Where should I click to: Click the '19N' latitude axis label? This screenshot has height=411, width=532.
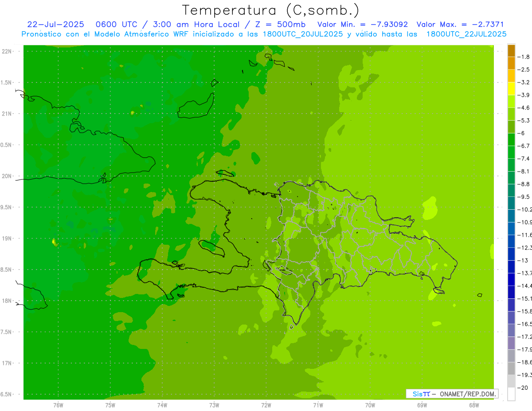pyautogui.click(x=8, y=239)
